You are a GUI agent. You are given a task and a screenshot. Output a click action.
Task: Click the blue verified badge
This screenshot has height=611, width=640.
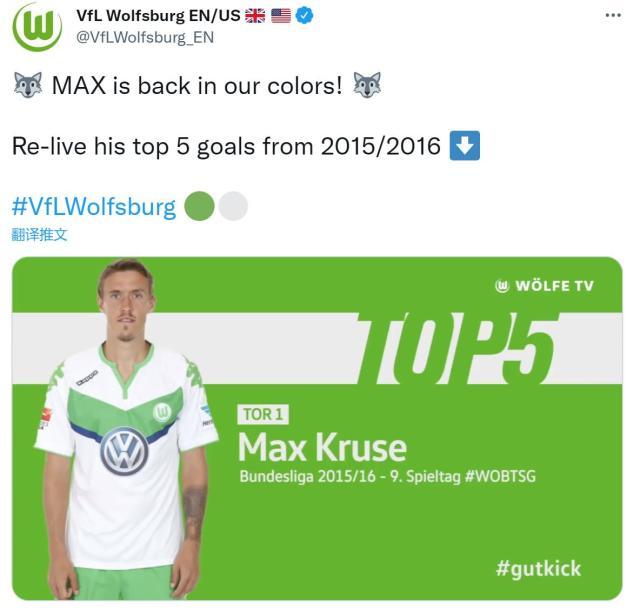click(x=304, y=16)
